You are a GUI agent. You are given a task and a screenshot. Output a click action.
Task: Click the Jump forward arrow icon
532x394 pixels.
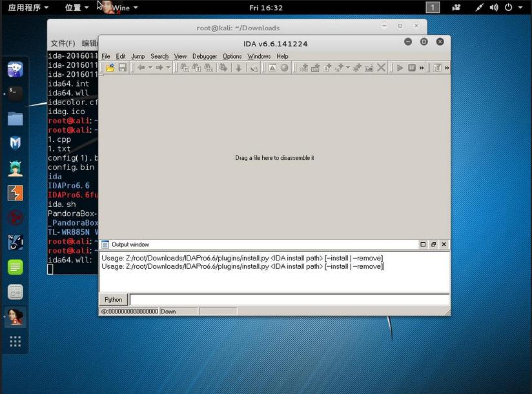click(x=159, y=68)
